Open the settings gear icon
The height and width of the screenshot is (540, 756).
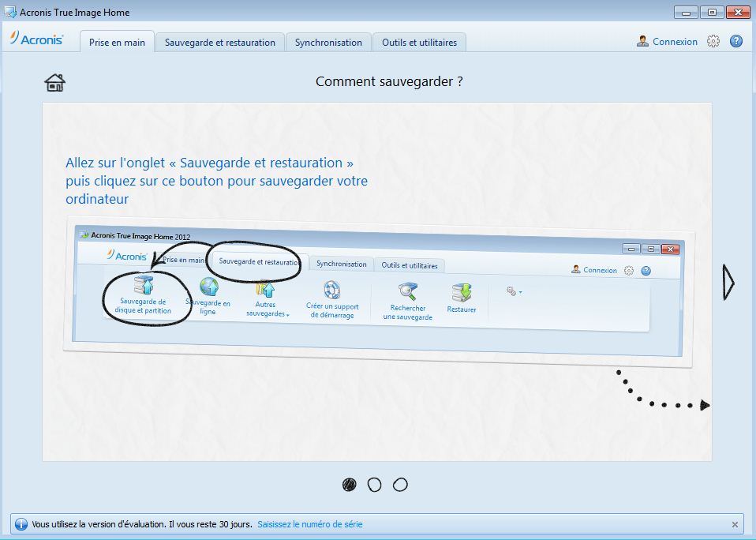[713, 42]
